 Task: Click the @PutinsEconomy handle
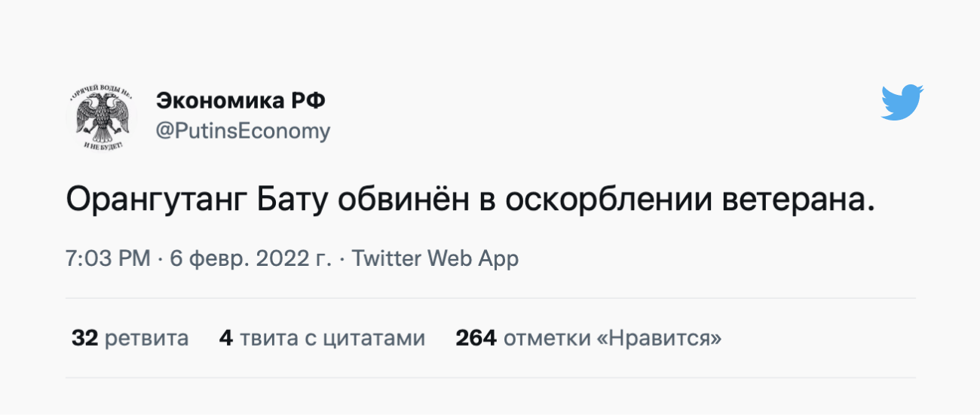click(x=243, y=131)
